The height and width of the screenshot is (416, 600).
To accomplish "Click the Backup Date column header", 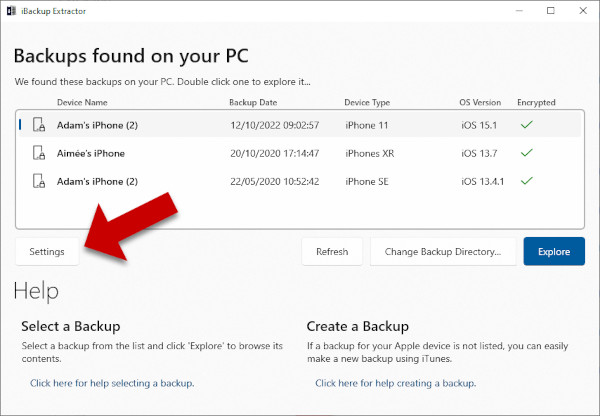I will 253,102.
